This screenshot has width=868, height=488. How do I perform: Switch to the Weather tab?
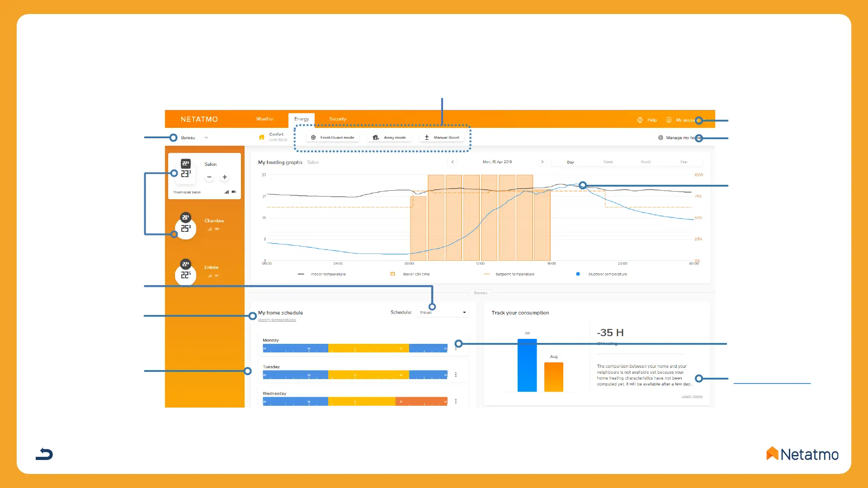(x=265, y=119)
